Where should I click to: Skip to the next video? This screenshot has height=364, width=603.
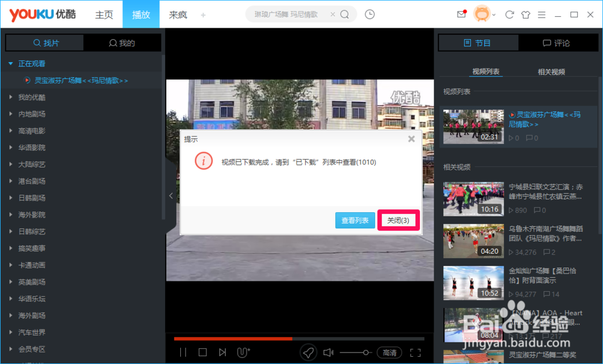223,352
